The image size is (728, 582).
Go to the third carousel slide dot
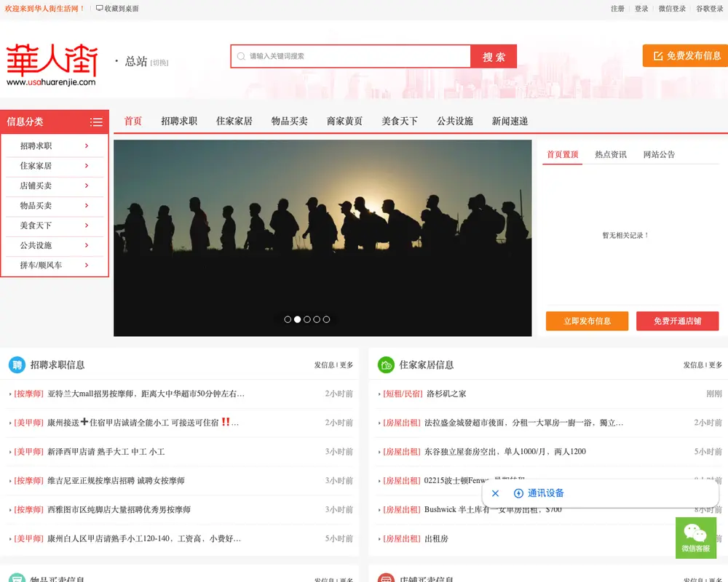click(307, 319)
